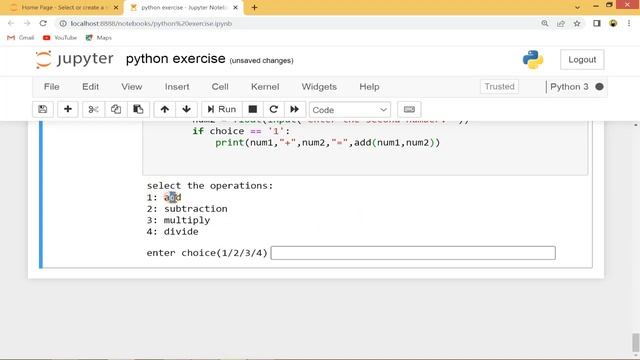The width and height of the screenshot is (640, 360).
Task: Open the View menu
Action: click(x=131, y=87)
